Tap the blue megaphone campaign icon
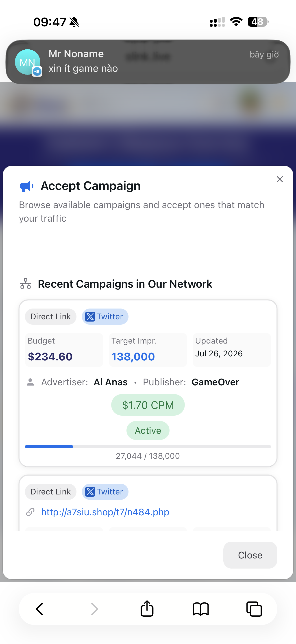 [26, 186]
